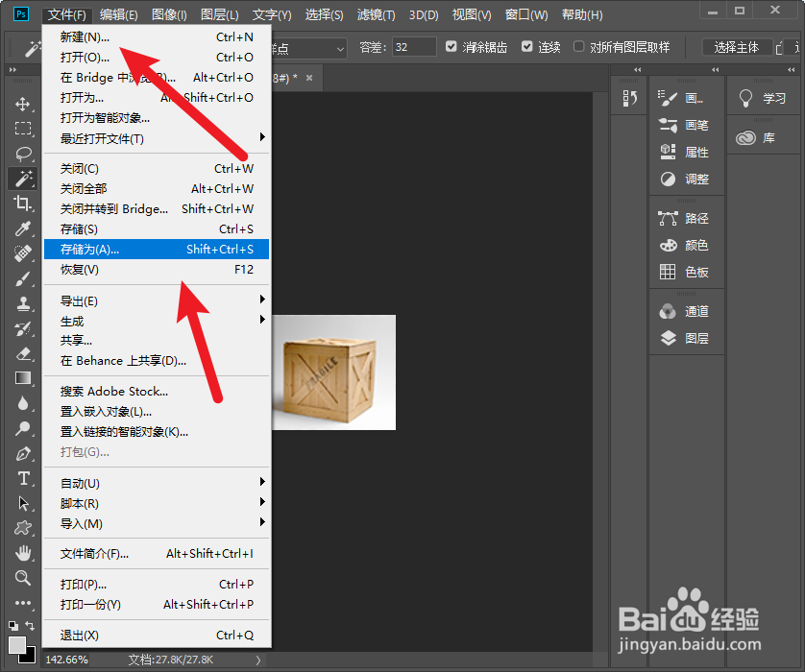
Task: Choose New (新建) from File menu
Action: click(156, 36)
